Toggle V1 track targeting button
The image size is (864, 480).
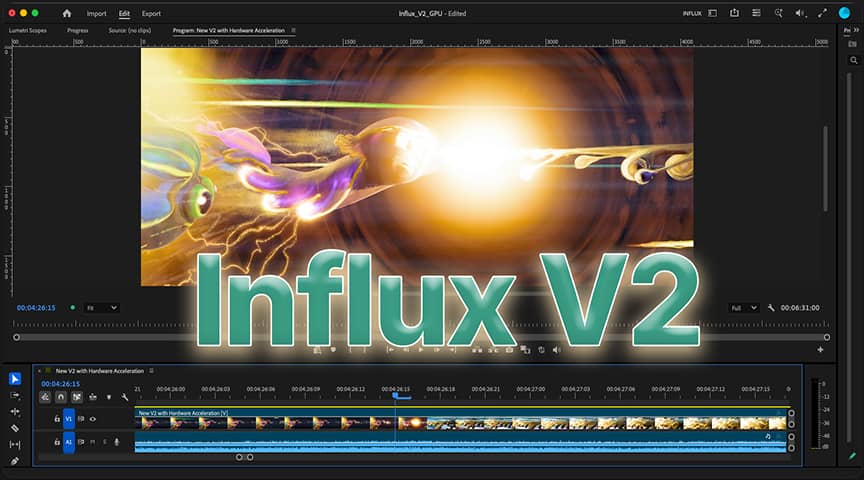(x=68, y=419)
